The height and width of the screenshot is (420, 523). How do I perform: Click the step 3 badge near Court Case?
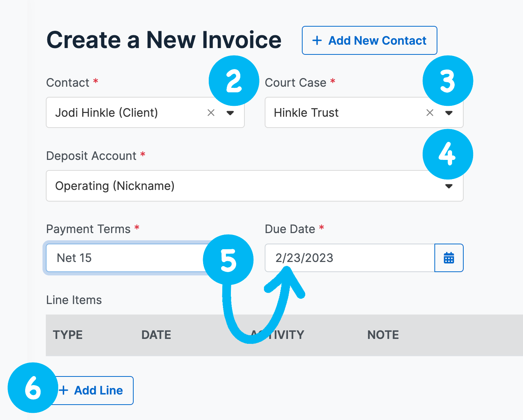tap(448, 81)
